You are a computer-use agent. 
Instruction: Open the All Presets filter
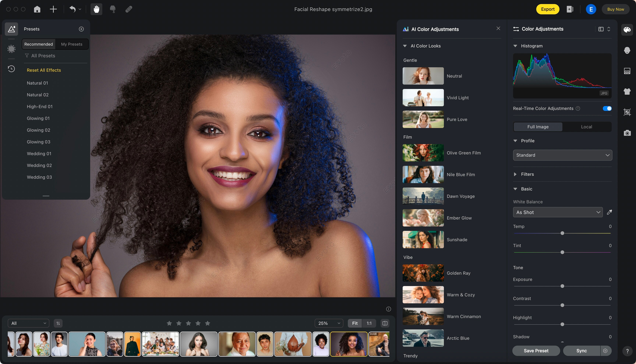(x=40, y=56)
